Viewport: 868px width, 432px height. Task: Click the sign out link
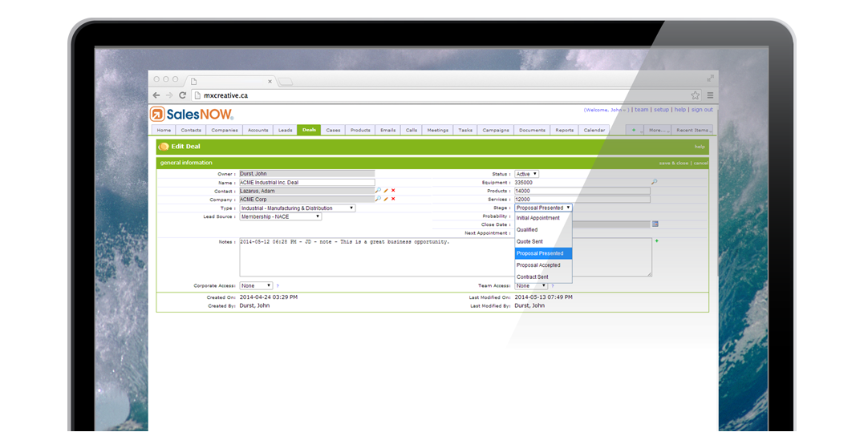pos(702,110)
